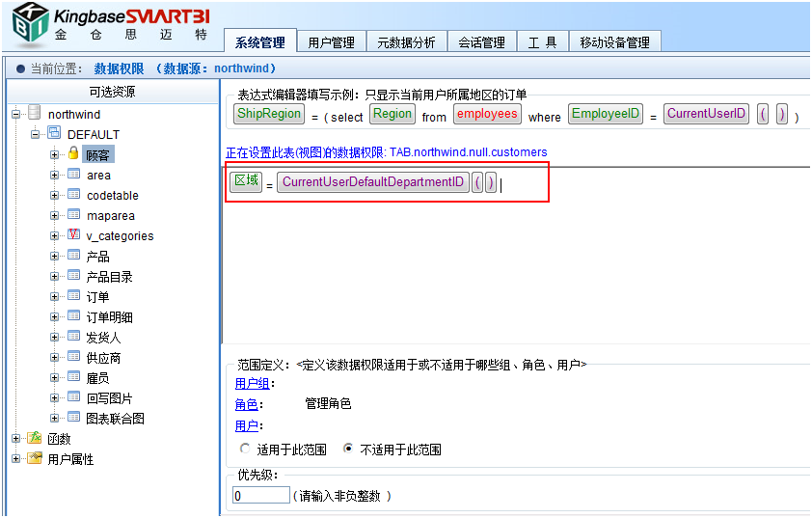Click the KingbaseSmartBI cube logo
This screenshot has height=518, width=812.
[x=31, y=22]
